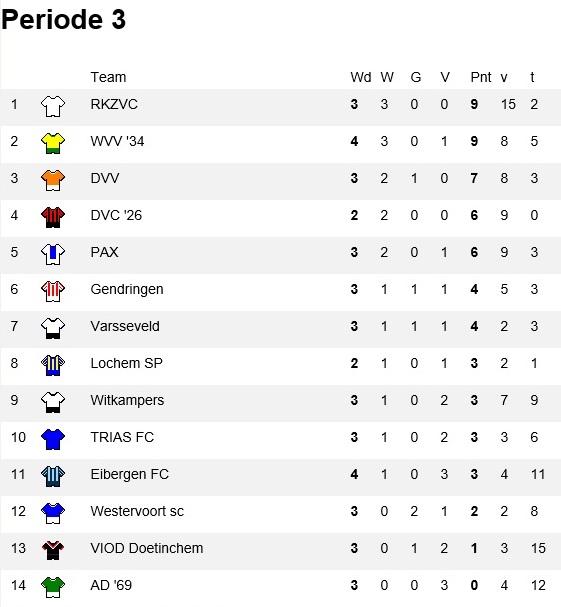Select the green AD '69 jersey icon

pyautogui.click(x=53, y=587)
